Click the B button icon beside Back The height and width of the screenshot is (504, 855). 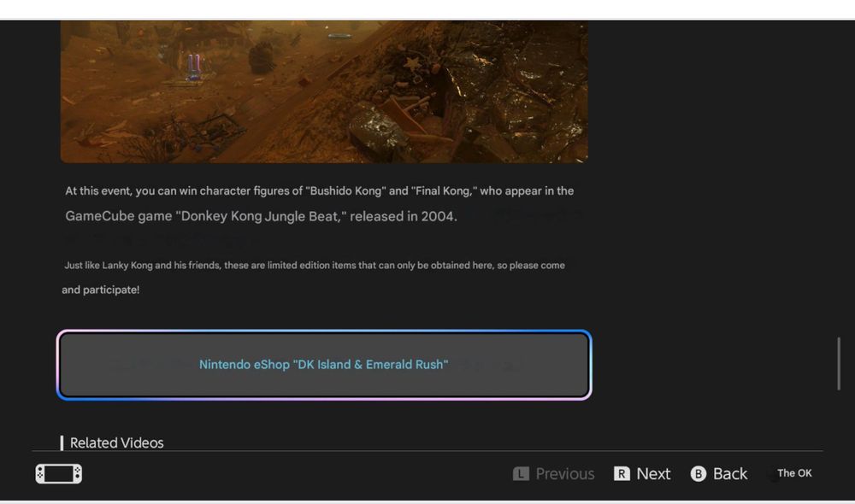(698, 473)
